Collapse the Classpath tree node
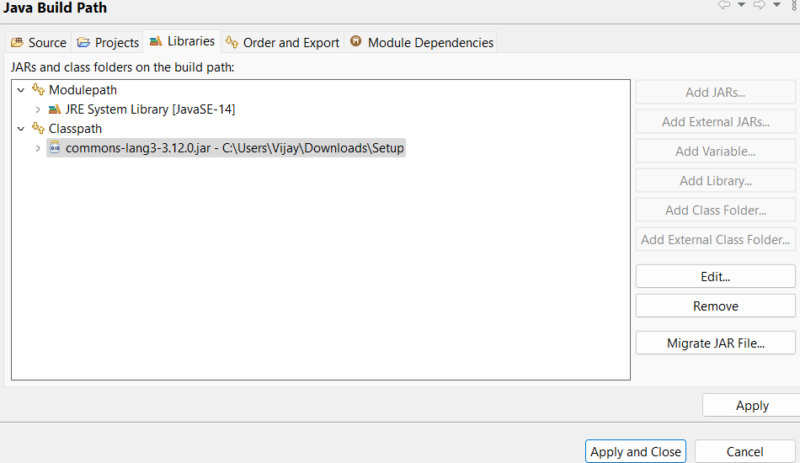Viewport: 800px width, 463px height. coord(21,129)
